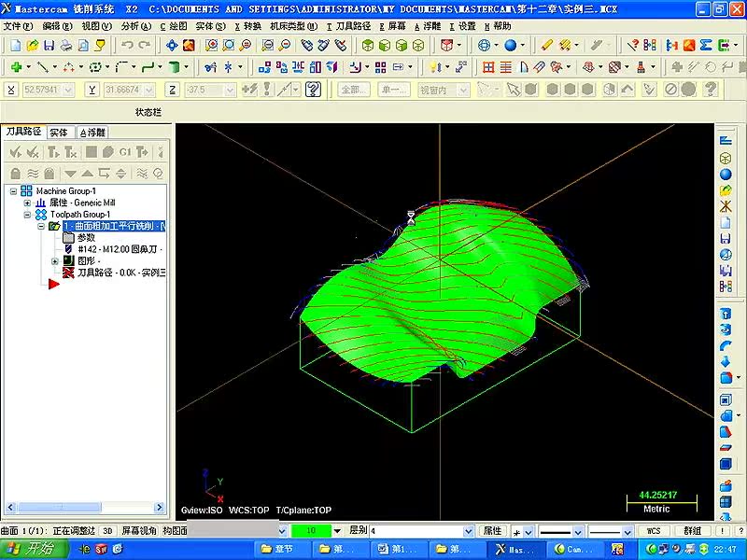Click the SW icon in quick launch
The image size is (747, 560).
pyautogui.click(x=101, y=549)
